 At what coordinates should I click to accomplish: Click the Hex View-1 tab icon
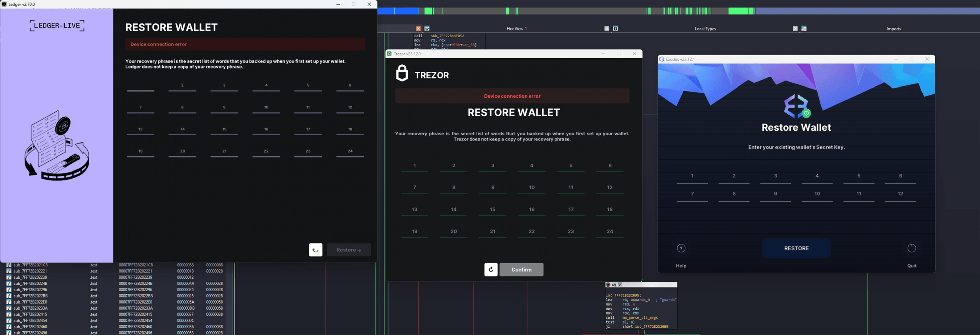(427, 28)
